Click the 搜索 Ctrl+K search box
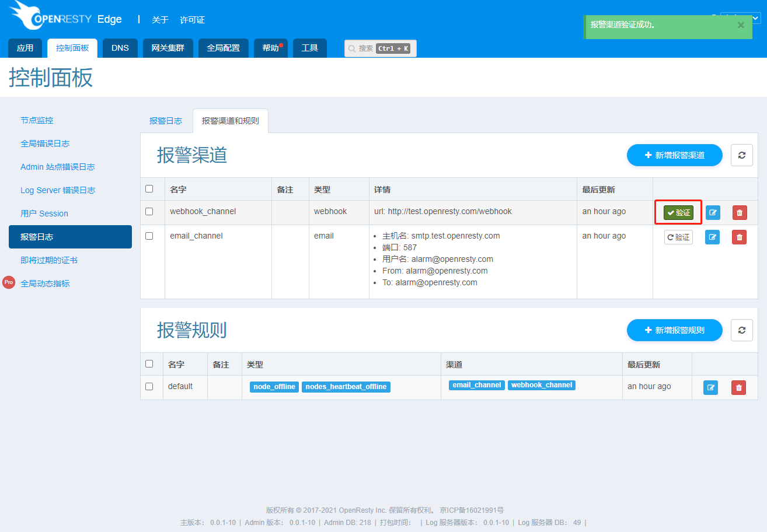 pyautogui.click(x=381, y=48)
